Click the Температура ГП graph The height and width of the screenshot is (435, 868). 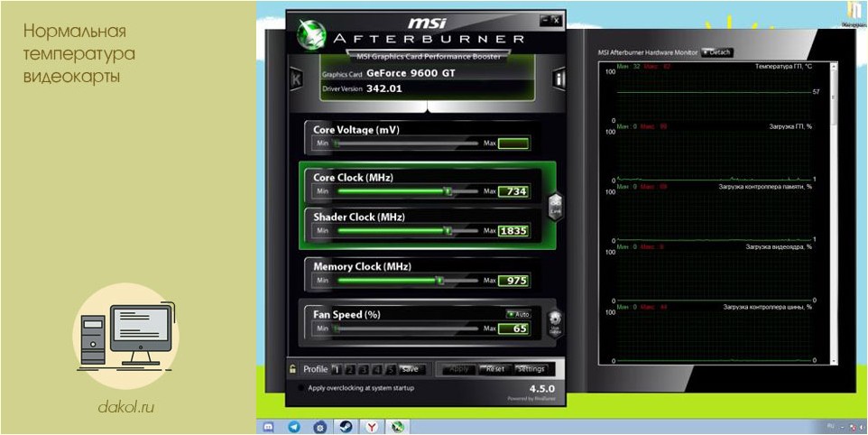click(x=714, y=95)
